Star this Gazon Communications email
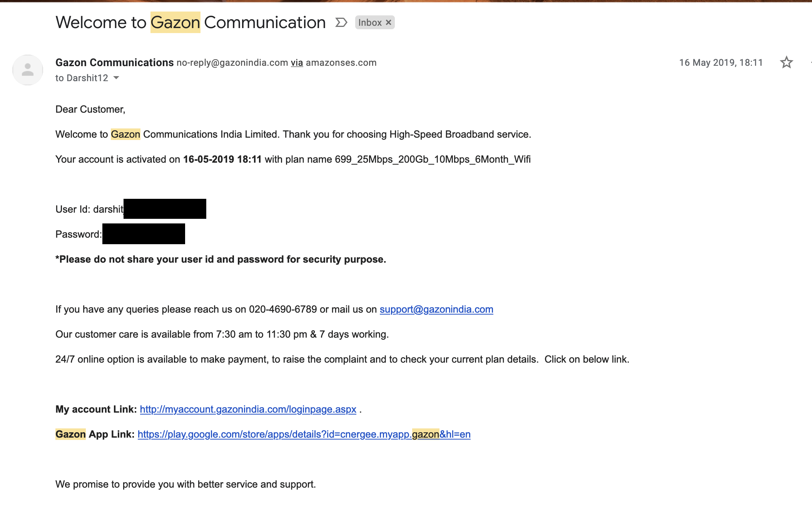812x523 pixels. tap(786, 62)
